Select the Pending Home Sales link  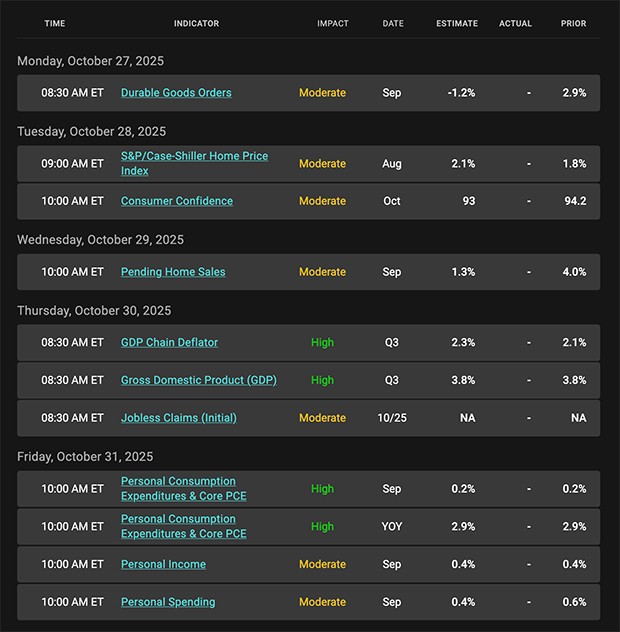click(x=173, y=272)
